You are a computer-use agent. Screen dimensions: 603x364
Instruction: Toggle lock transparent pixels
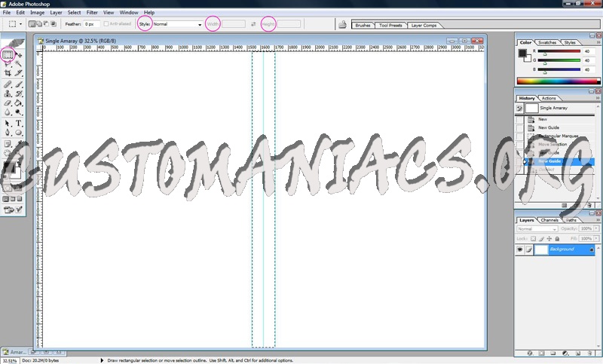(x=533, y=239)
